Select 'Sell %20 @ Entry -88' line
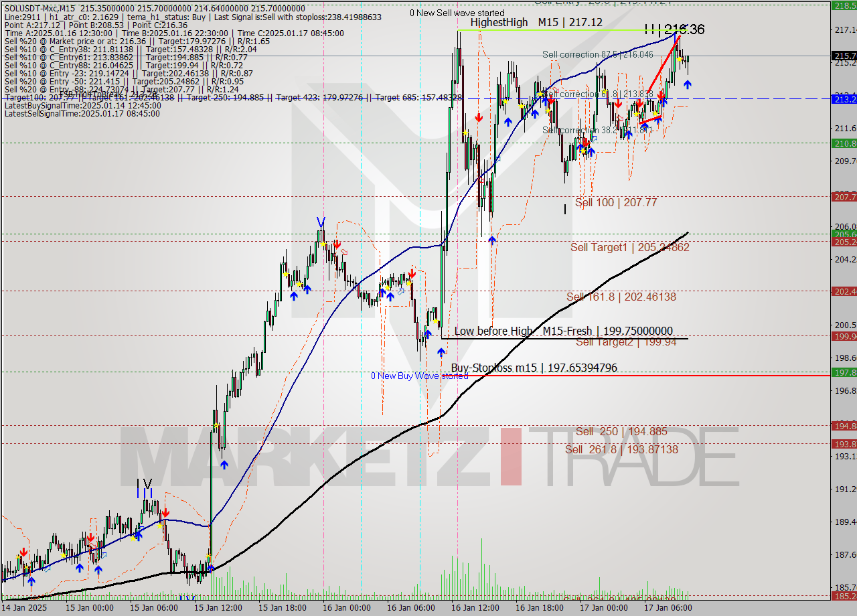The height and width of the screenshot is (616, 857). point(121,90)
